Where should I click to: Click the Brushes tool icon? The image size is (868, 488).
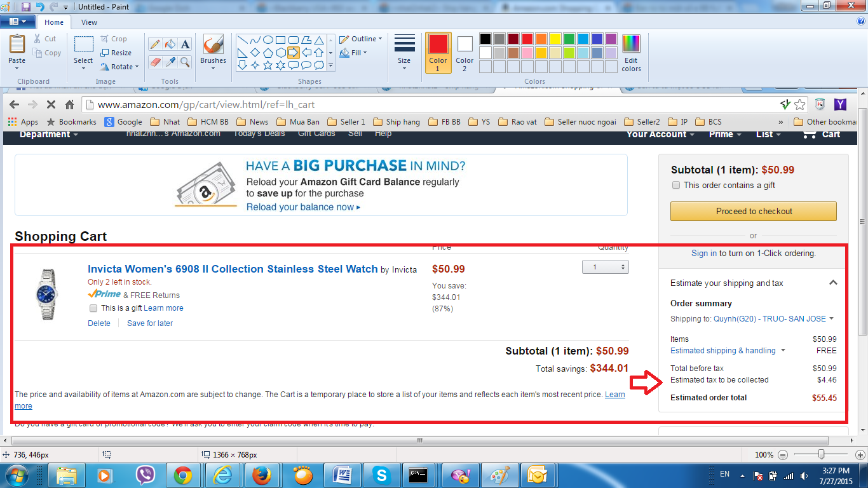coord(213,44)
